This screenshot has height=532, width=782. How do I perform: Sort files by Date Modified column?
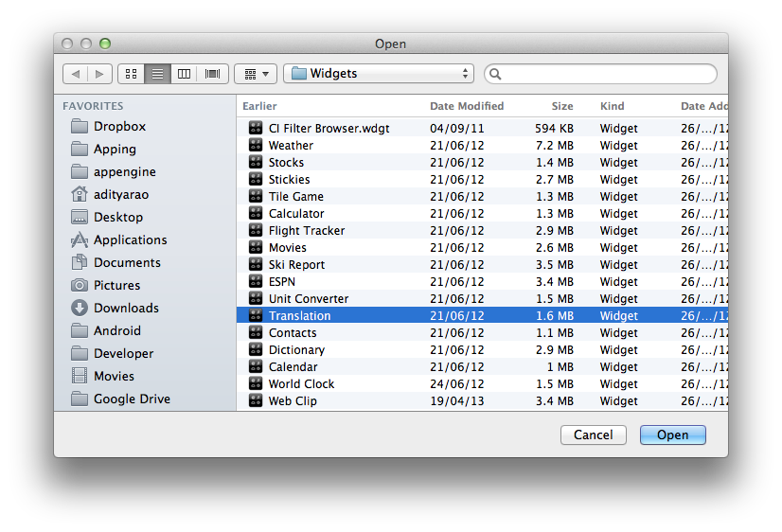coord(467,106)
